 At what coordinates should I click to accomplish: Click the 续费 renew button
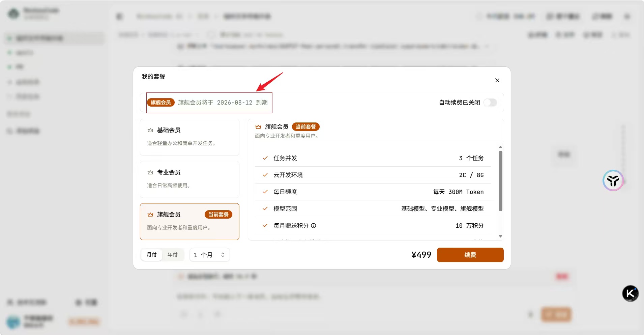coord(470,255)
